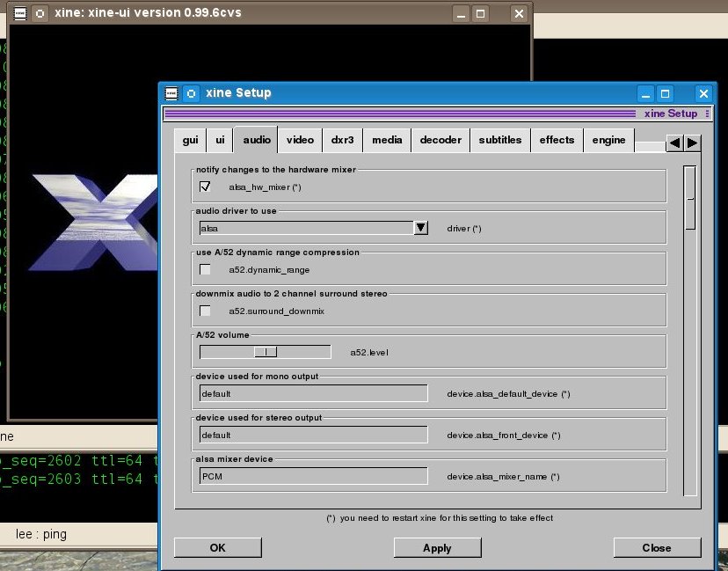The image size is (728, 571).
Task: Open the audio driver dropdown arrow
Action: click(x=420, y=228)
